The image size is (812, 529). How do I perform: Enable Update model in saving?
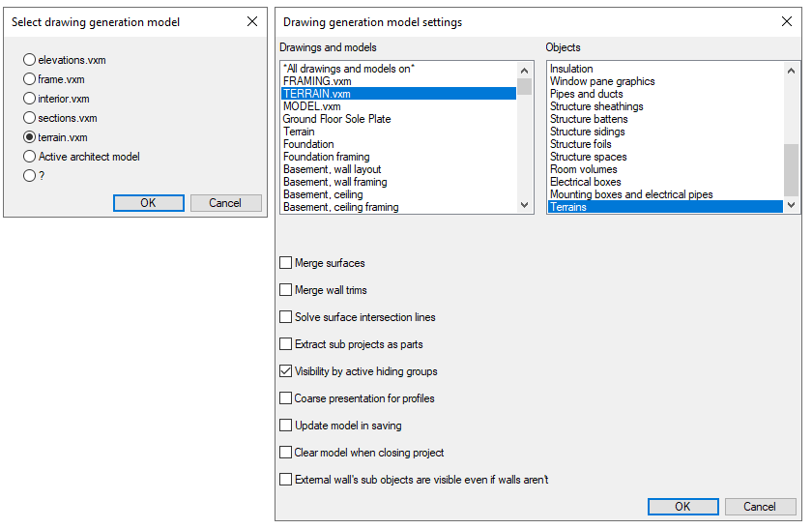click(285, 426)
